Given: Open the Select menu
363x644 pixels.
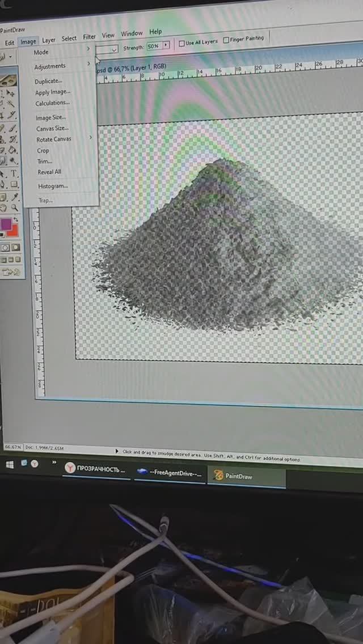Looking at the screenshot, I should [69, 38].
